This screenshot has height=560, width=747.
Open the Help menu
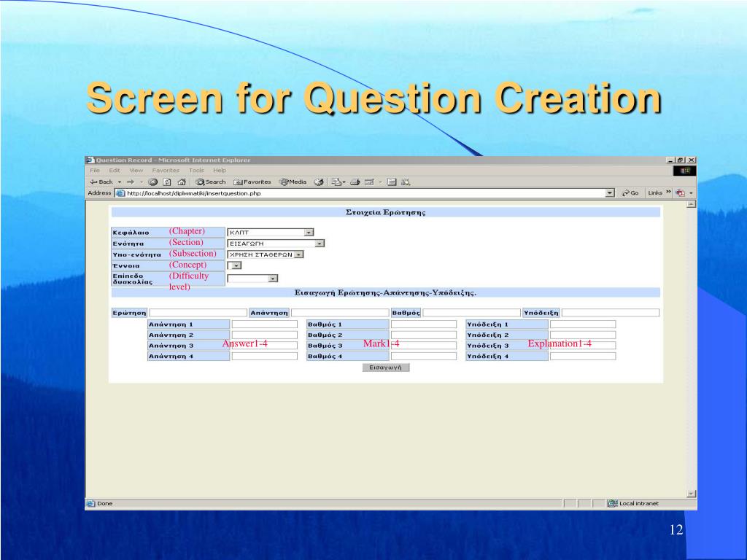220,171
